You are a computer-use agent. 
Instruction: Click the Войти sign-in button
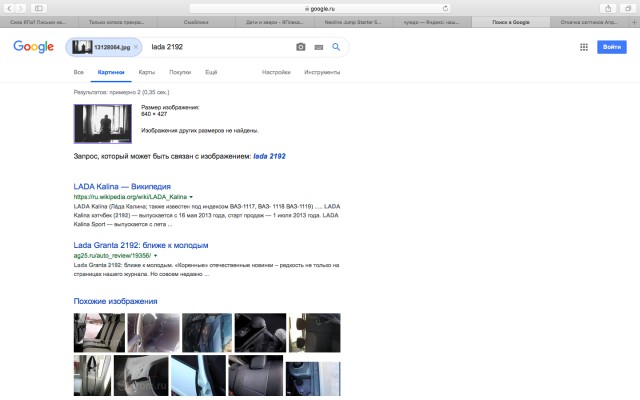click(611, 47)
